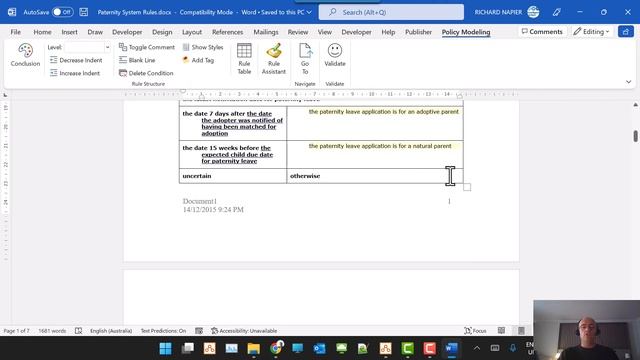The width and height of the screenshot is (640, 360).
Task: Open Chrome from the taskbar
Action: [x=276, y=349]
